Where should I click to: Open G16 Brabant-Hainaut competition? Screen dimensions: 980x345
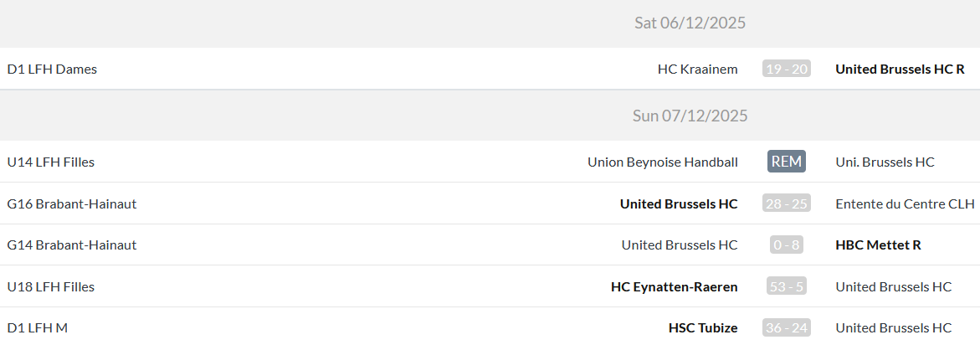point(71,203)
